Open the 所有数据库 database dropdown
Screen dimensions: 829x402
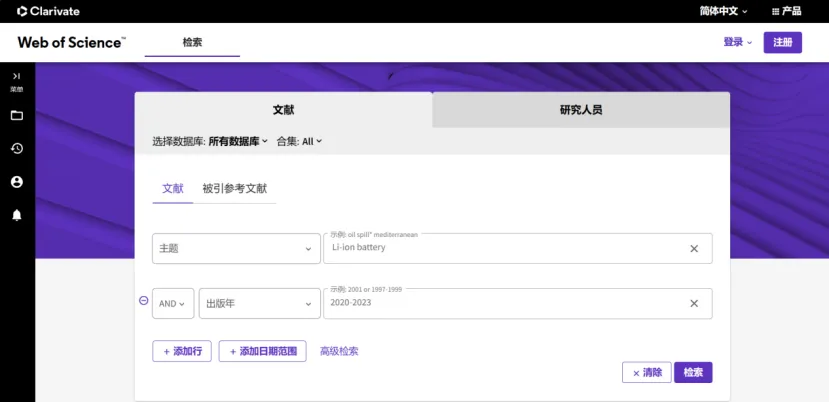(x=238, y=141)
